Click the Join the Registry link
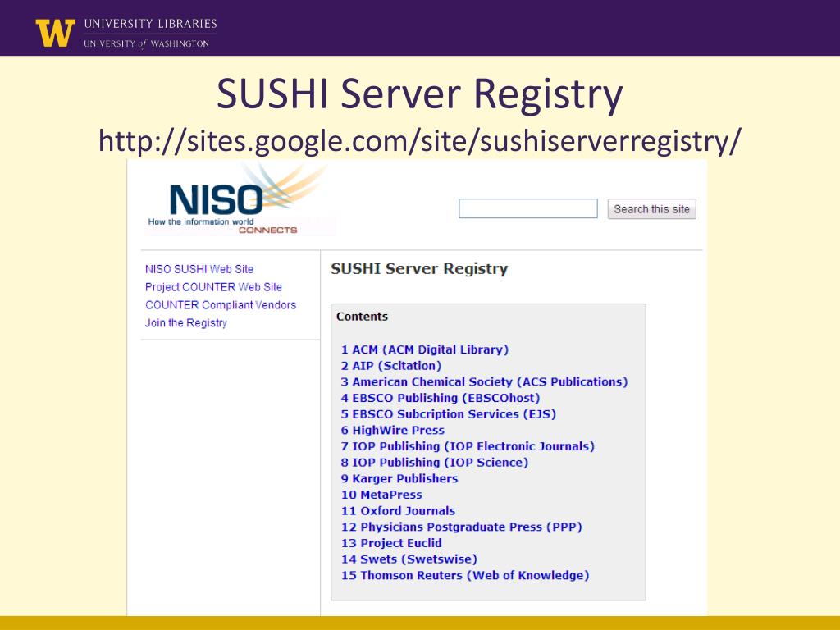The width and height of the screenshot is (840, 630). click(186, 323)
